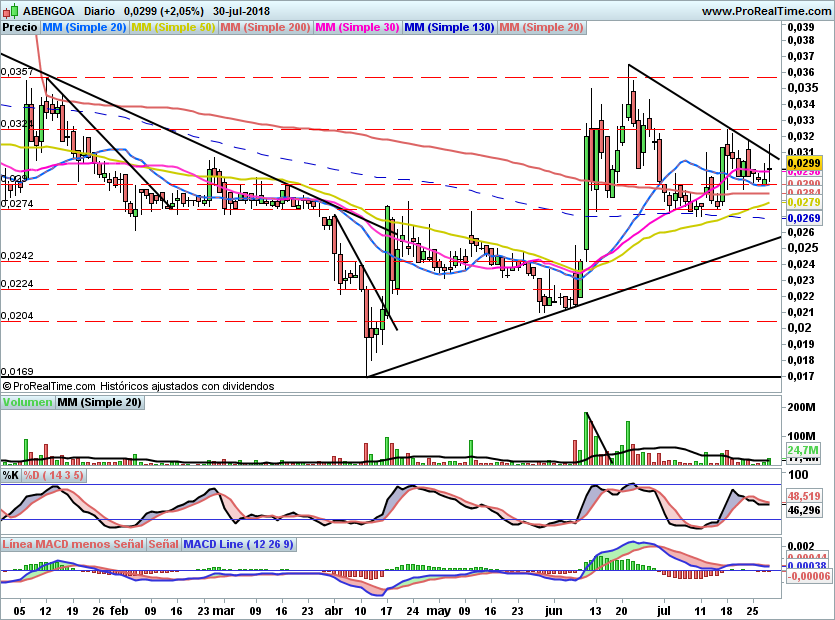Select the volume panel MM (Simple 20) label
Image resolution: width=835 pixels, height=620 pixels.
[x=99, y=402]
